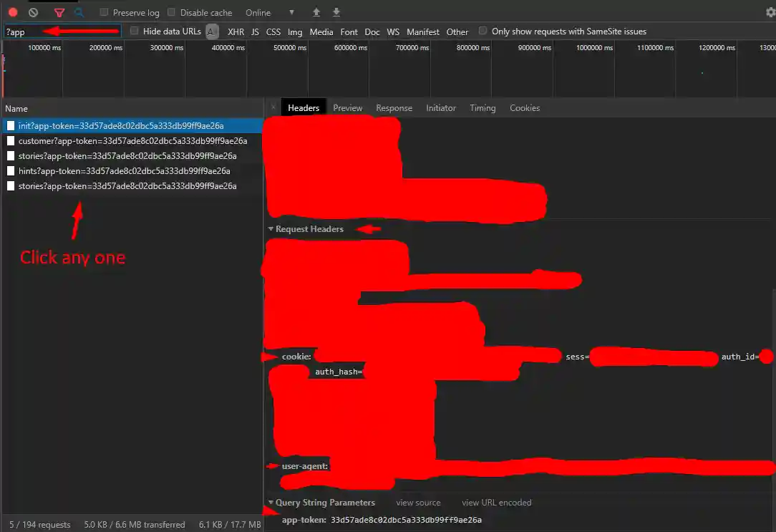Screen dimensions: 776x532
Task: Toggle the filter funnel icon
Action: [59, 12]
